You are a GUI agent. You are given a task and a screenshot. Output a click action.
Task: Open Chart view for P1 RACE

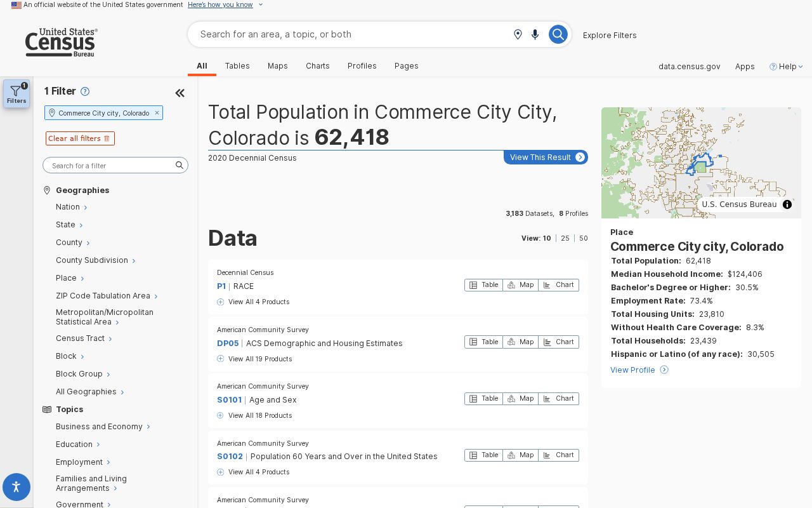[x=559, y=285]
